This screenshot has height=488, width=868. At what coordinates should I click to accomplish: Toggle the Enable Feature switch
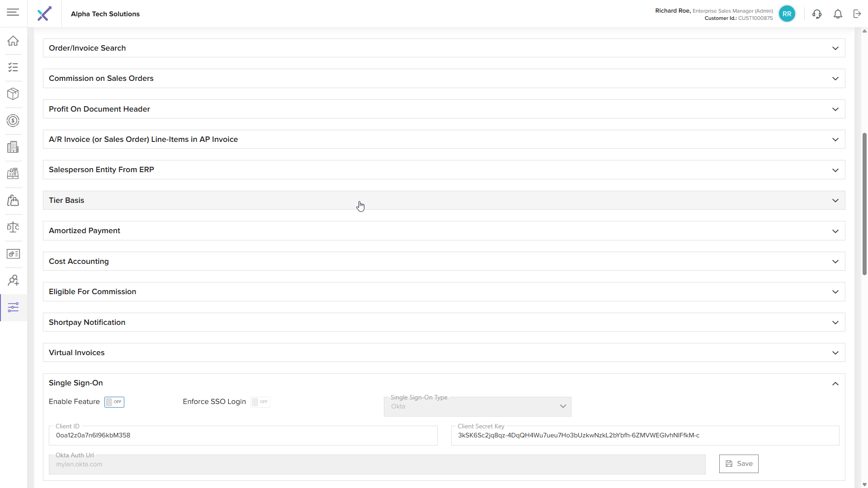pos(114,402)
